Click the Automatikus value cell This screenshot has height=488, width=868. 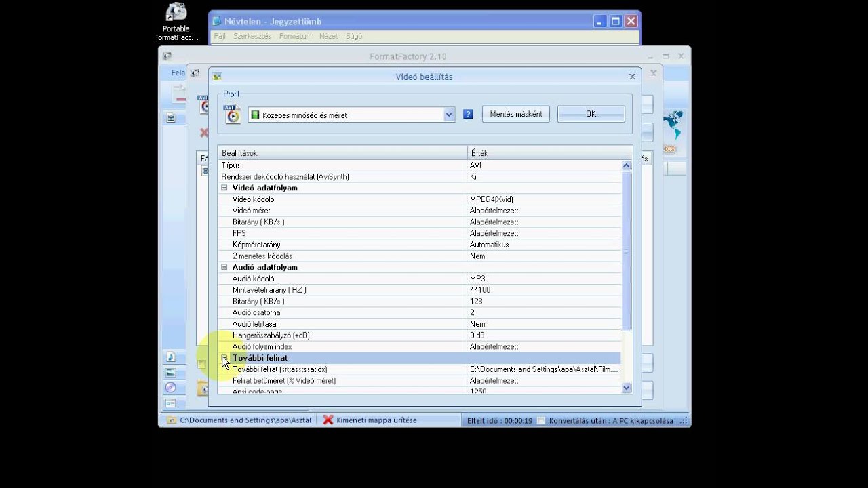[544, 245]
